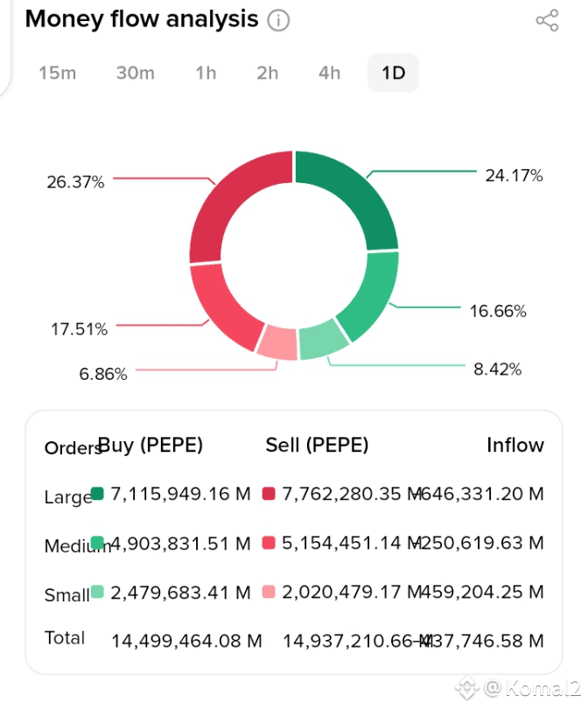588x710 pixels.
Task: Select the 2h timeframe tab
Action: (x=268, y=73)
